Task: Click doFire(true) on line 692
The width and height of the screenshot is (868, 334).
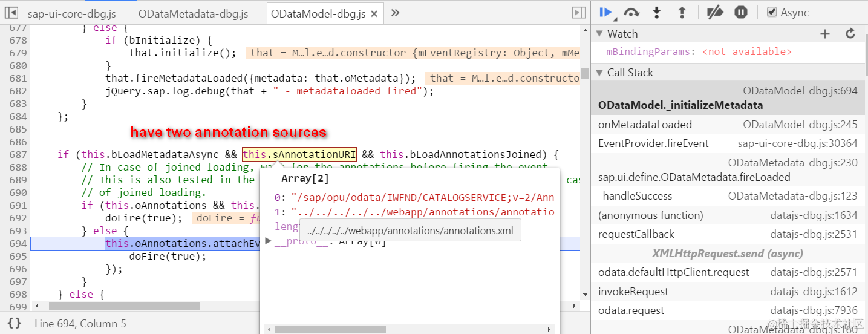Action: [143, 218]
